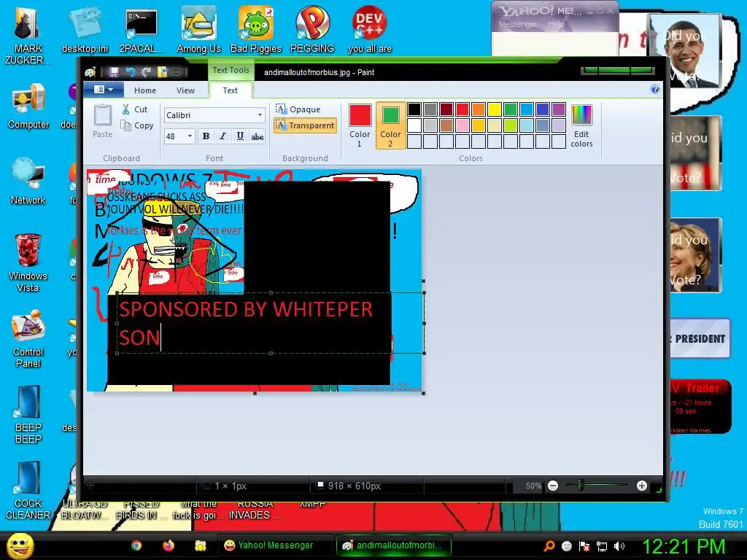Switch to Yahoo! Messenger taskbar button
This screenshot has width=747, height=560.
(275, 545)
